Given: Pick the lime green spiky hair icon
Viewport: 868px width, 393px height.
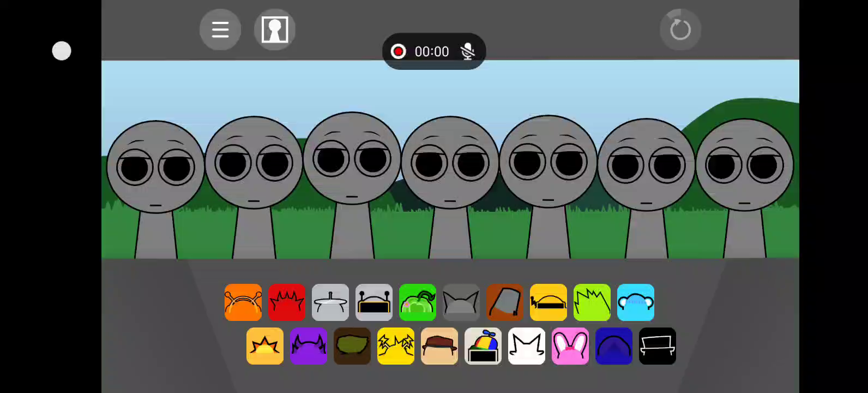Looking at the screenshot, I should (x=592, y=302).
